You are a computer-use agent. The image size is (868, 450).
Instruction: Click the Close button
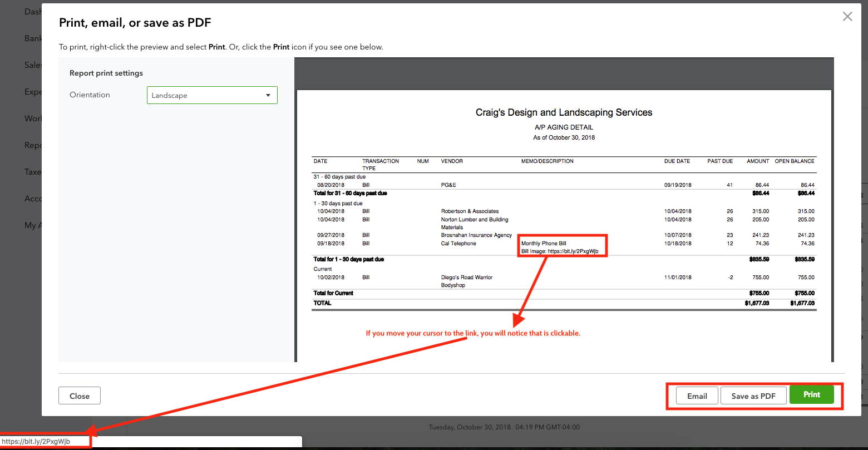coord(80,396)
